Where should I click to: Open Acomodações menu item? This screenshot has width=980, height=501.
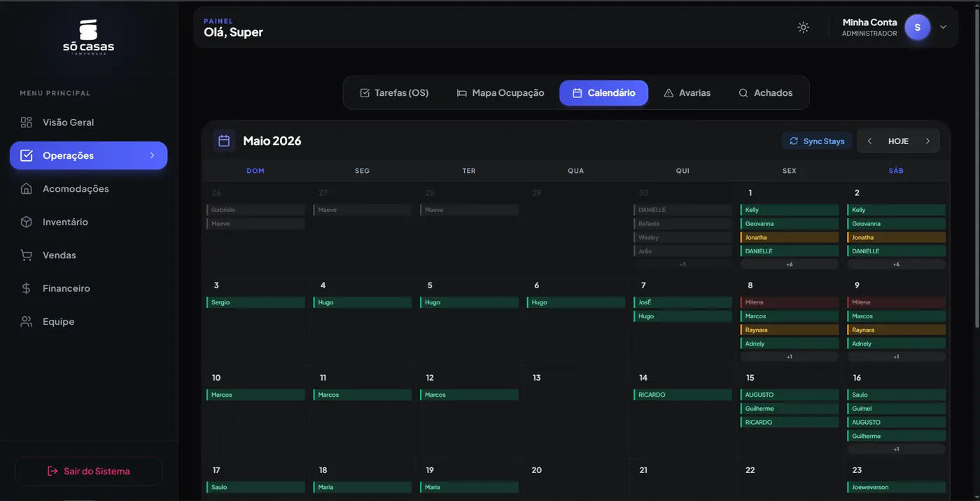click(88, 189)
